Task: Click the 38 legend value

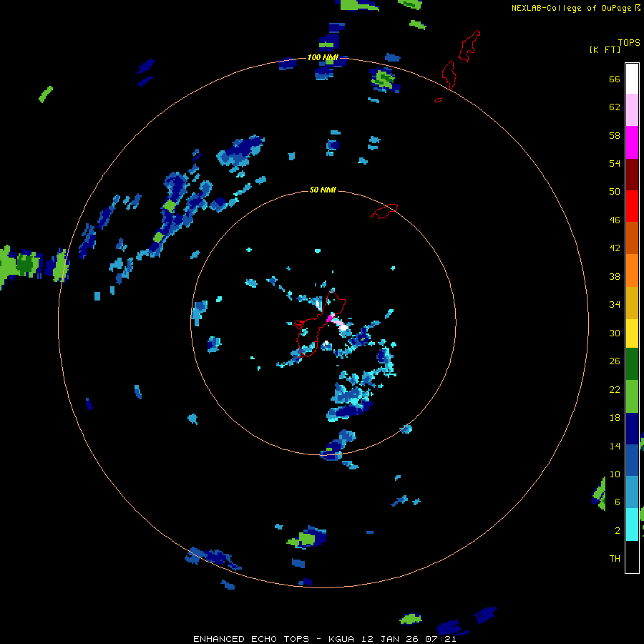Action: (615, 276)
